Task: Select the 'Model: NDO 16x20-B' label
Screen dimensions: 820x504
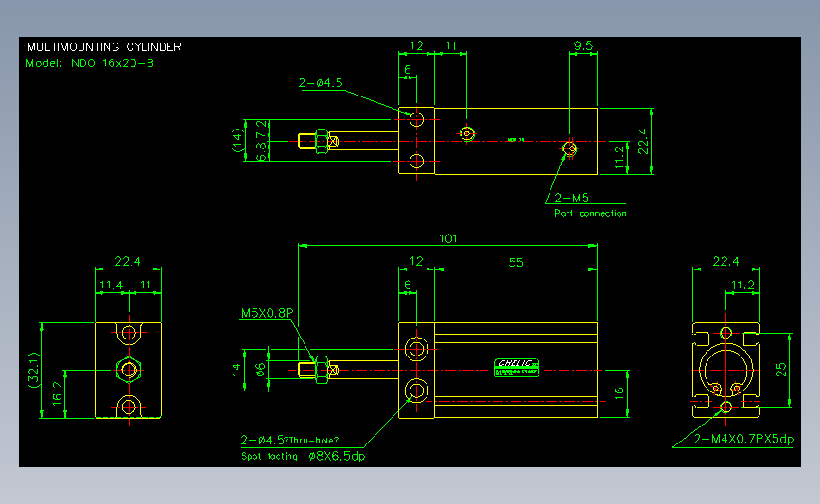Action: point(90,63)
